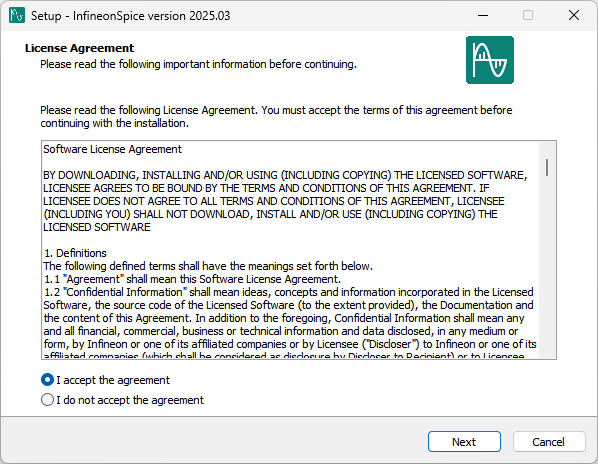The height and width of the screenshot is (464, 598).
Task: Click the "I do not accept the agreement" label text
Action: [x=130, y=400]
